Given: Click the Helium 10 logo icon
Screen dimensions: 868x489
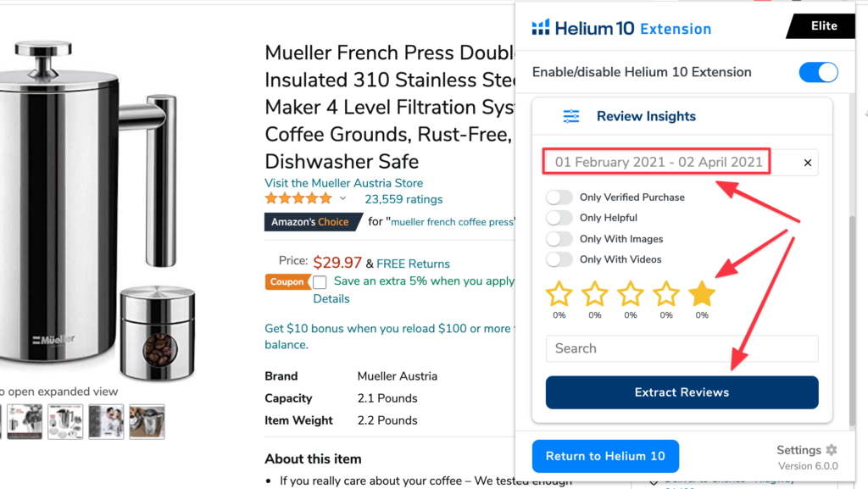Looking at the screenshot, I should [x=541, y=28].
